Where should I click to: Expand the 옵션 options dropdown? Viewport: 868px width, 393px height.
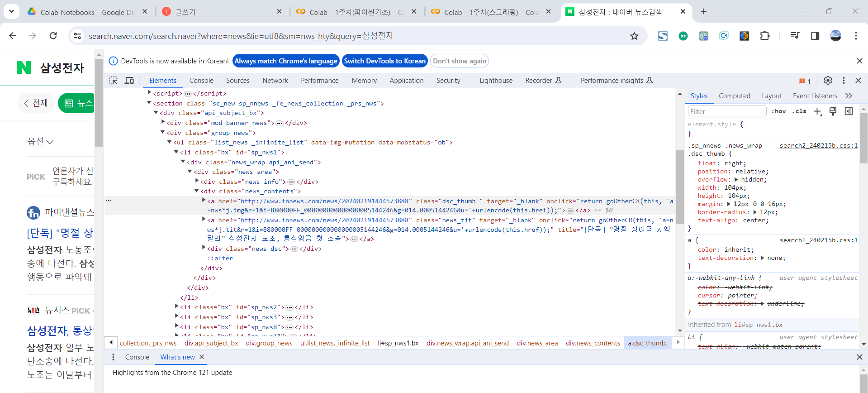tap(40, 142)
